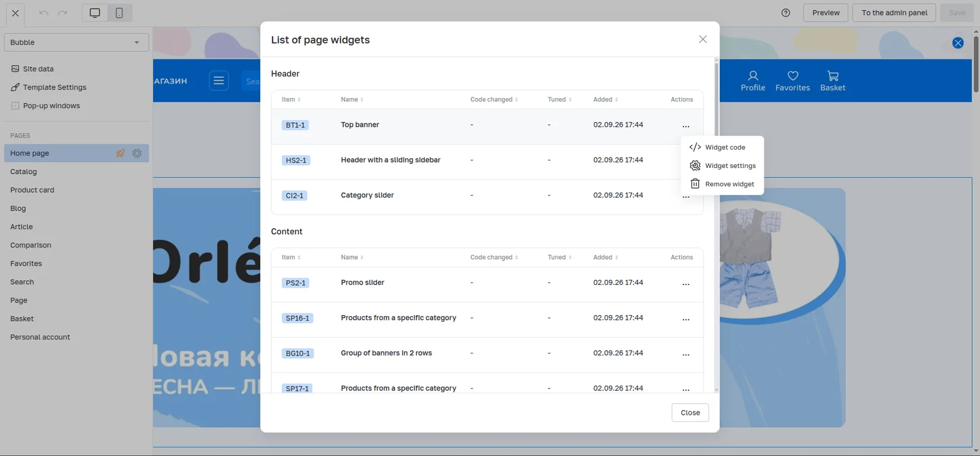Click the rocket icon on Home page
The image size is (980, 456).
[x=121, y=153]
